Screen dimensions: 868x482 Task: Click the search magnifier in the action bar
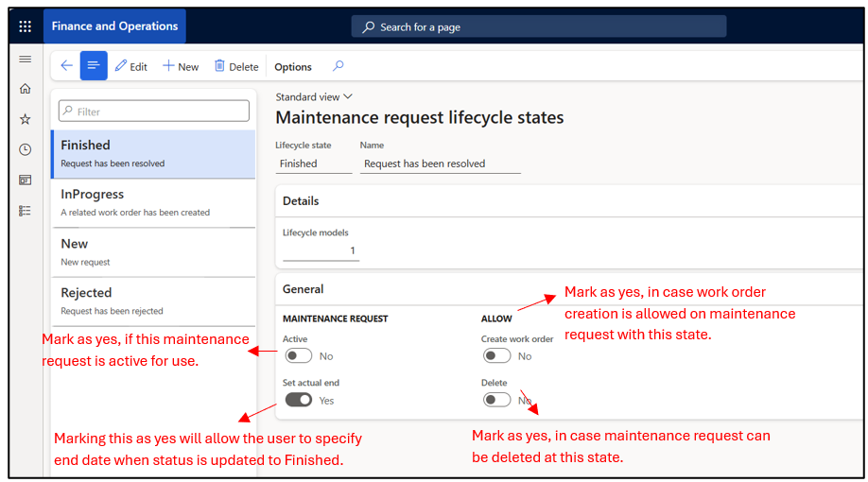coord(338,66)
